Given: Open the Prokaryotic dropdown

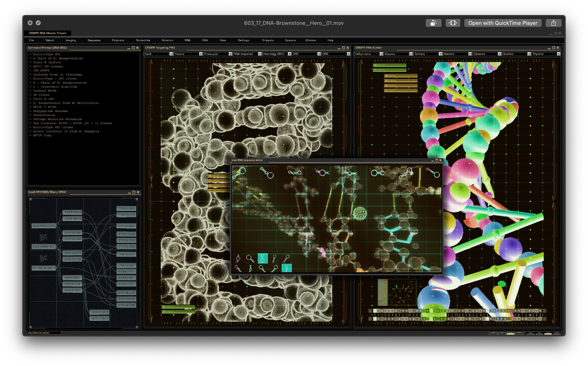Looking at the screenshot, I should pyautogui.click(x=218, y=54).
